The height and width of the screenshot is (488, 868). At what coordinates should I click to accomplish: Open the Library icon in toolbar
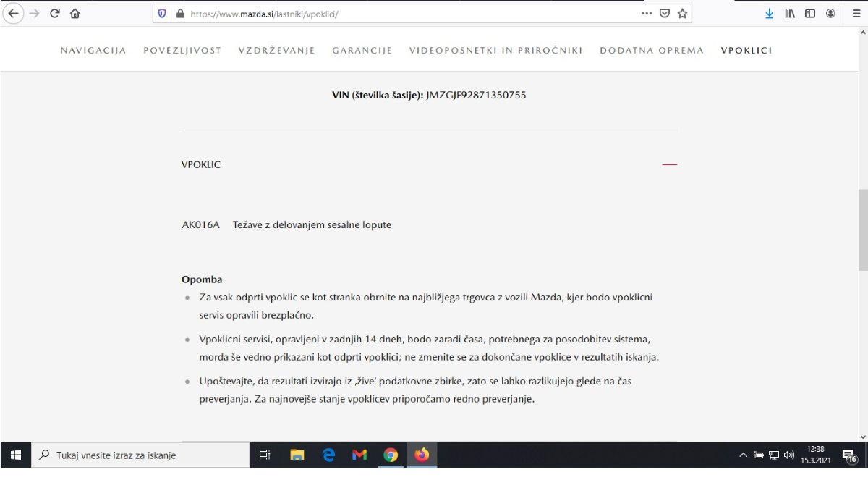[790, 13]
